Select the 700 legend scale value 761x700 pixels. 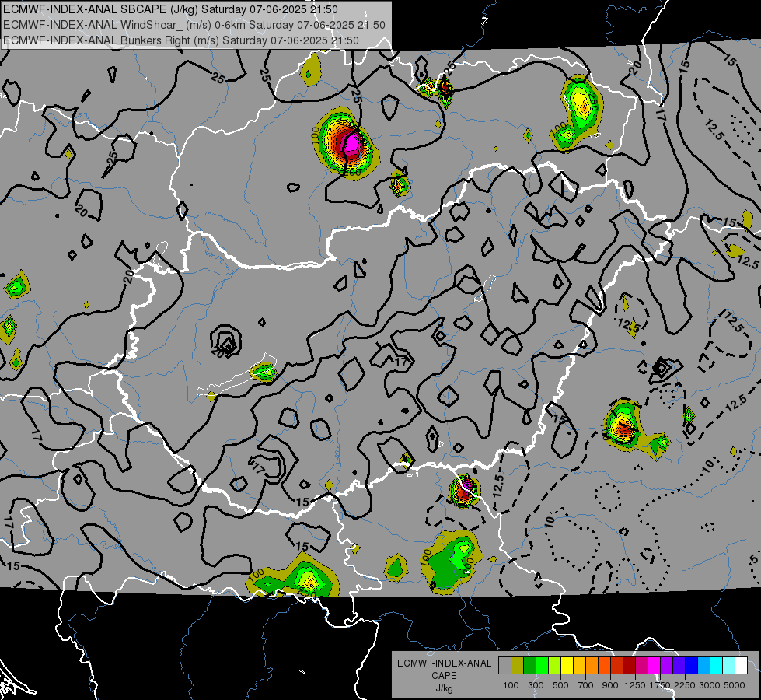pos(586,685)
